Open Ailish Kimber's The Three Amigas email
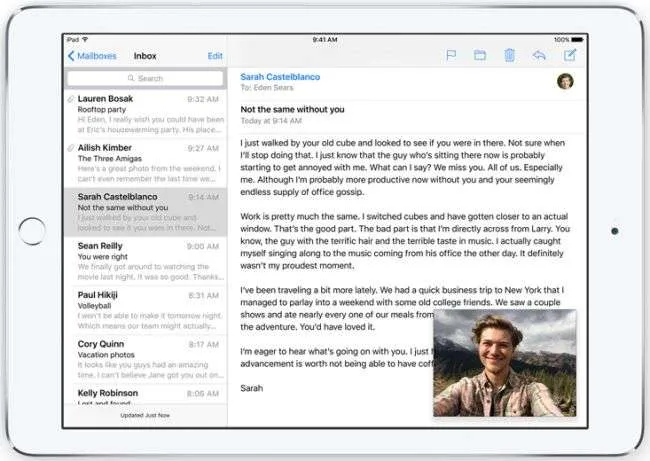The height and width of the screenshot is (461, 650). click(146, 163)
